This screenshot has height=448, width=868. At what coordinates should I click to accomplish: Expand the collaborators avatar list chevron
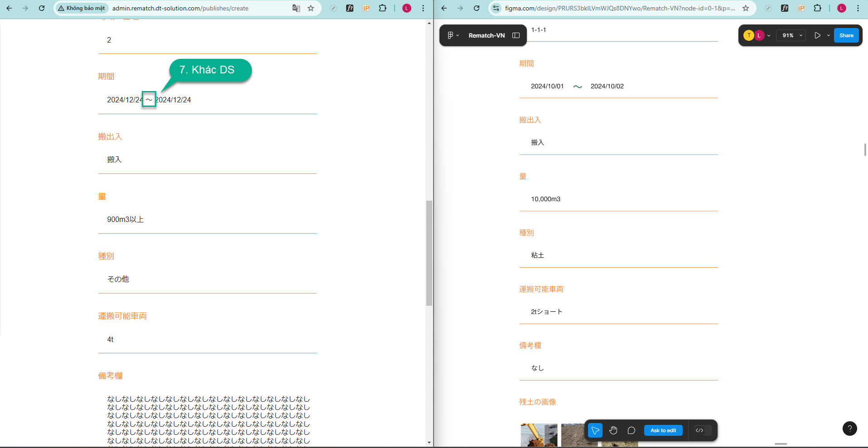coord(769,35)
